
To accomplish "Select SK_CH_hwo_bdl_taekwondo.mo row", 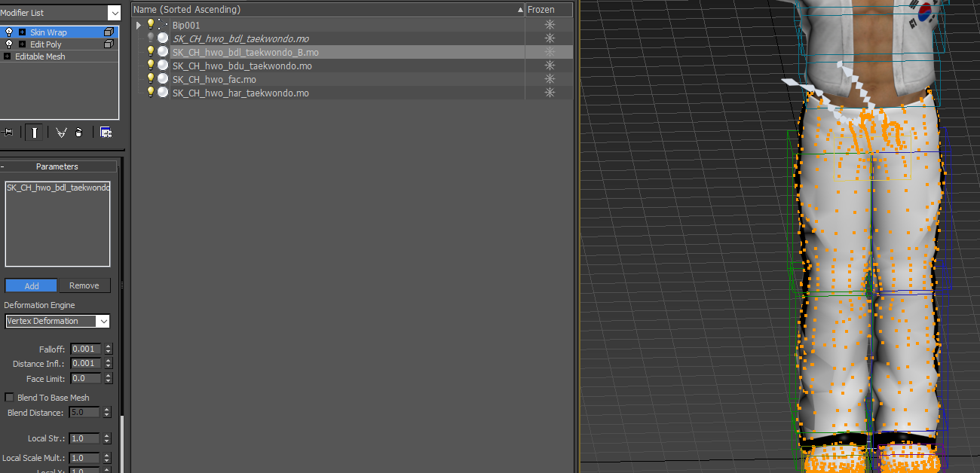I will (x=352, y=38).
